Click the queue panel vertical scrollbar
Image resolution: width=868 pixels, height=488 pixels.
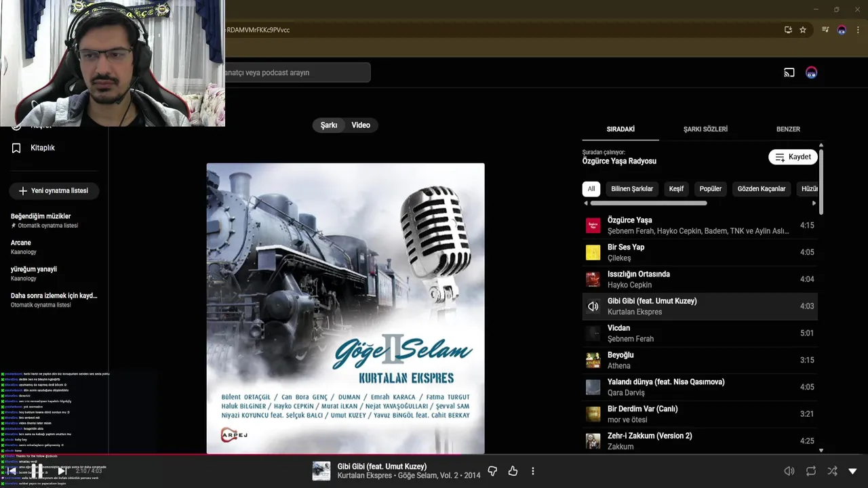(821, 182)
